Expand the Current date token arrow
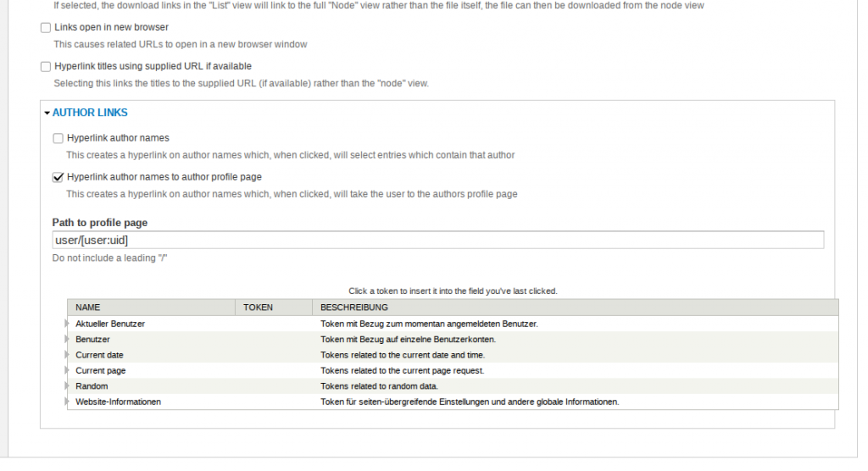 [x=68, y=355]
